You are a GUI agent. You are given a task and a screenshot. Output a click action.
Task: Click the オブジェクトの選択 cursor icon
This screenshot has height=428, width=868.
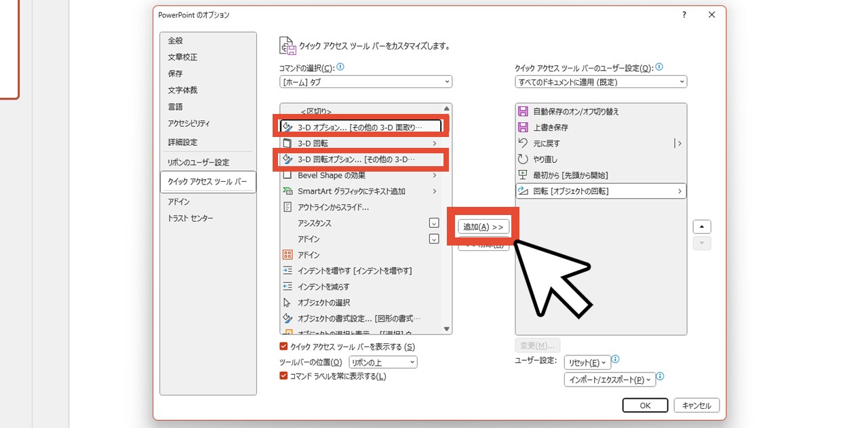tap(288, 303)
